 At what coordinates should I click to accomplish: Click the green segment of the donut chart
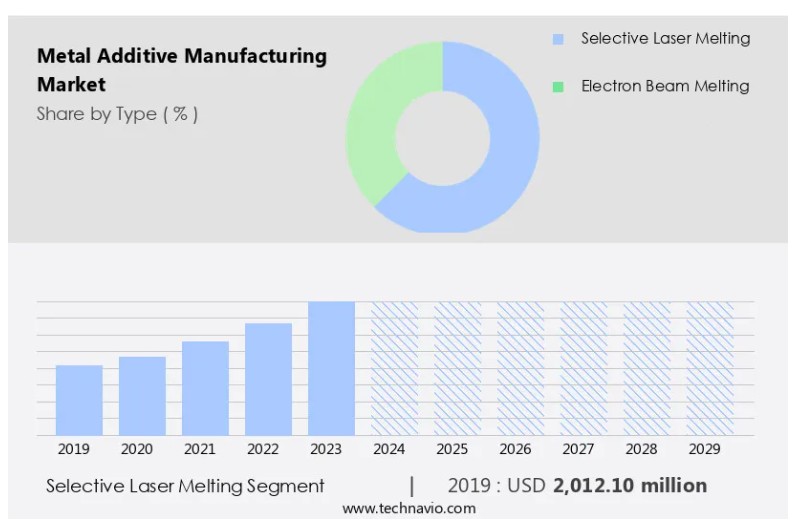click(x=372, y=130)
